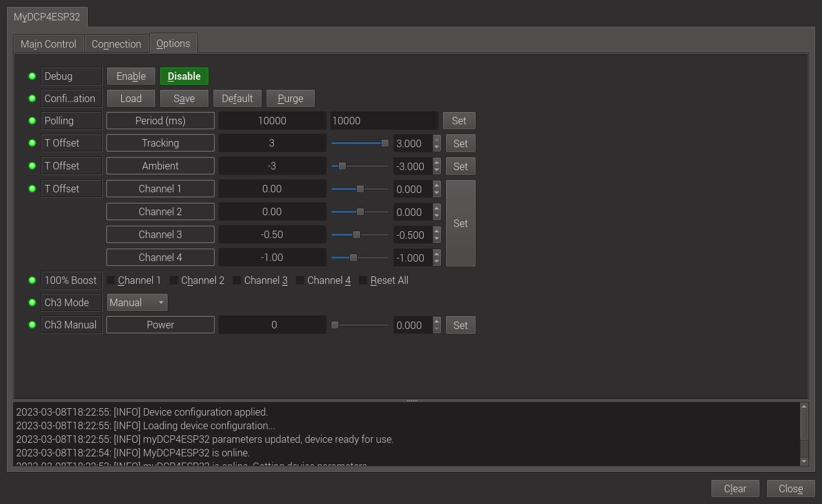Click the Ch3 Manual status LED
This screenshot has height=504, width=822.
32,325
